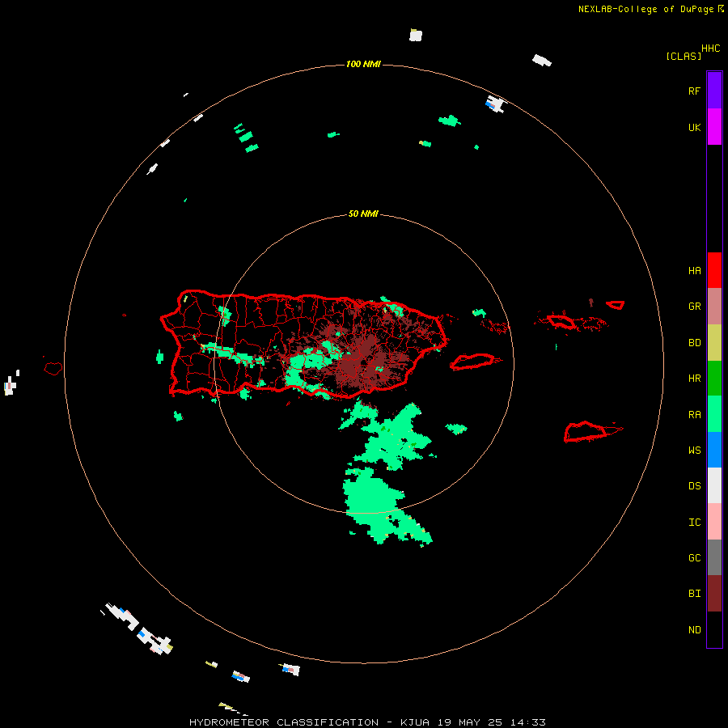Image resolution: width=728 pixels, height=728 pixels.
Task: Click the ND legend label
Action: [x=694, y=630]
